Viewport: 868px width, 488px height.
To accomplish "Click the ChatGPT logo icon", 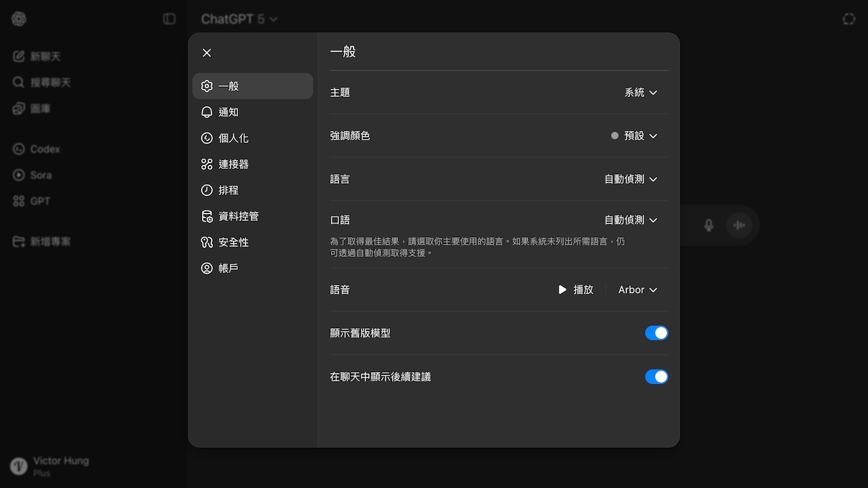I will tap(19, 19).
